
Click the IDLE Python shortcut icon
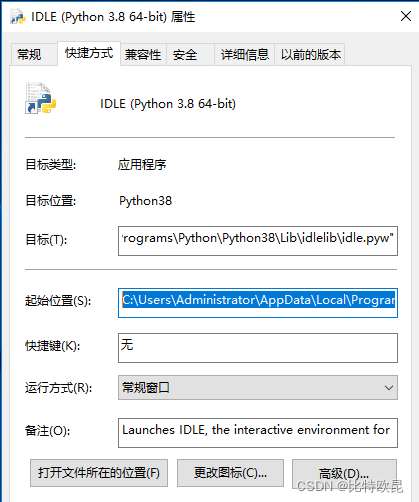pos(41,98)
